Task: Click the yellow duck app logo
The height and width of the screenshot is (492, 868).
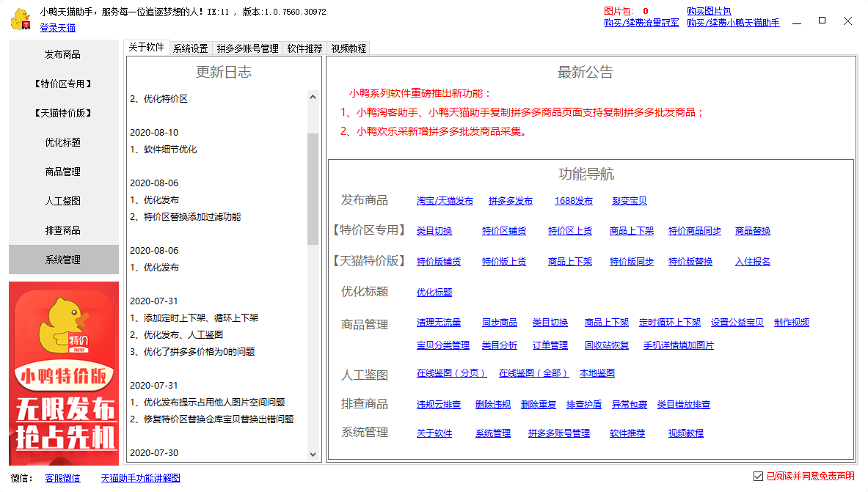Action: 21,19
